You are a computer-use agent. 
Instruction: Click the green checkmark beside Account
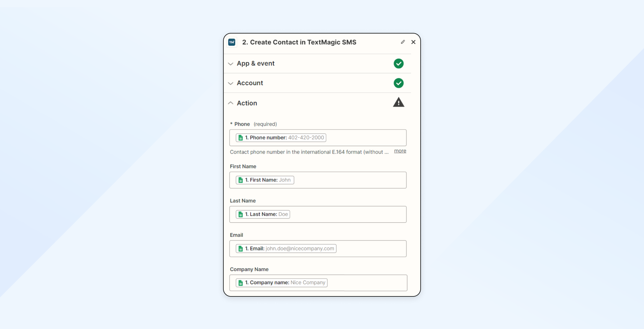coord(399,83)
